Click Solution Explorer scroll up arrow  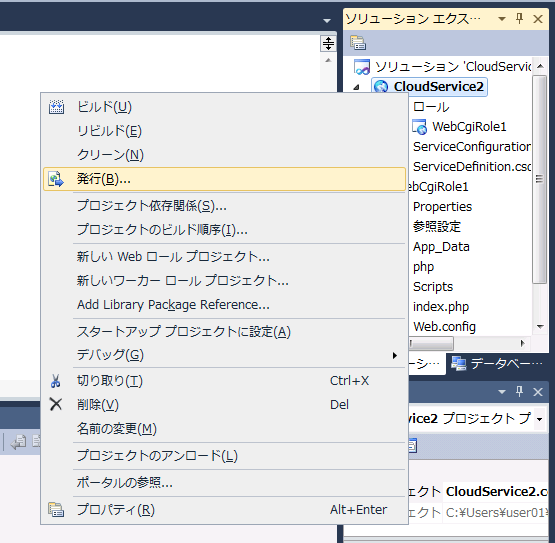pos(540,66)
